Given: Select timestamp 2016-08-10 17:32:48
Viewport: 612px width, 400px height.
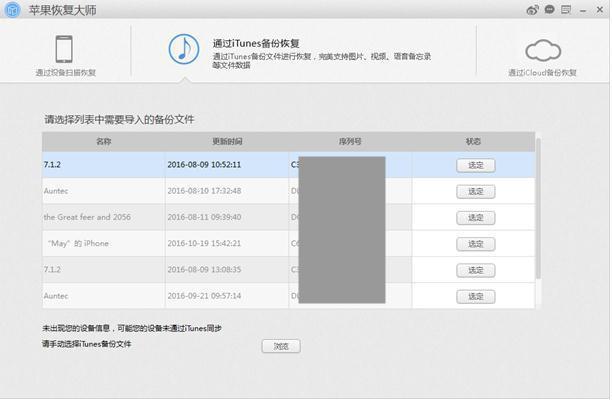Looking at the screenshot, I should [204, 191].
